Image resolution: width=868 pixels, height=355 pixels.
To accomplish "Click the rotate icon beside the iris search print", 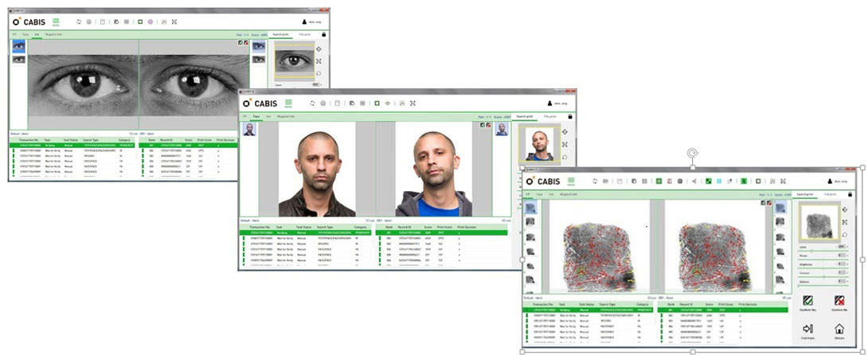I will tap(318, 73).
